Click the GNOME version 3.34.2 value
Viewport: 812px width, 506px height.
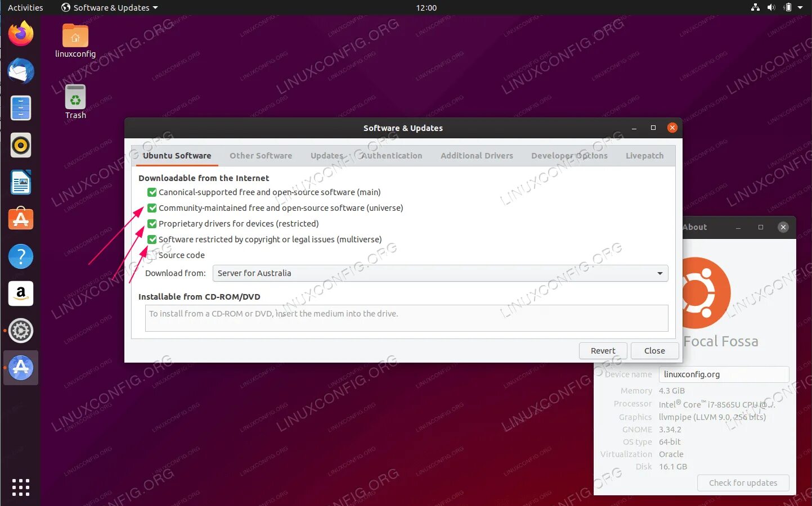pyautogui.click(x=670, y=430)
